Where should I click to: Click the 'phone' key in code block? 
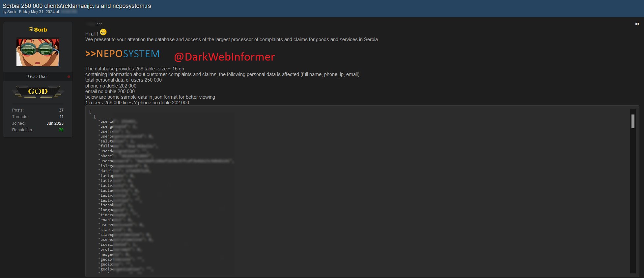click(106, 156)
